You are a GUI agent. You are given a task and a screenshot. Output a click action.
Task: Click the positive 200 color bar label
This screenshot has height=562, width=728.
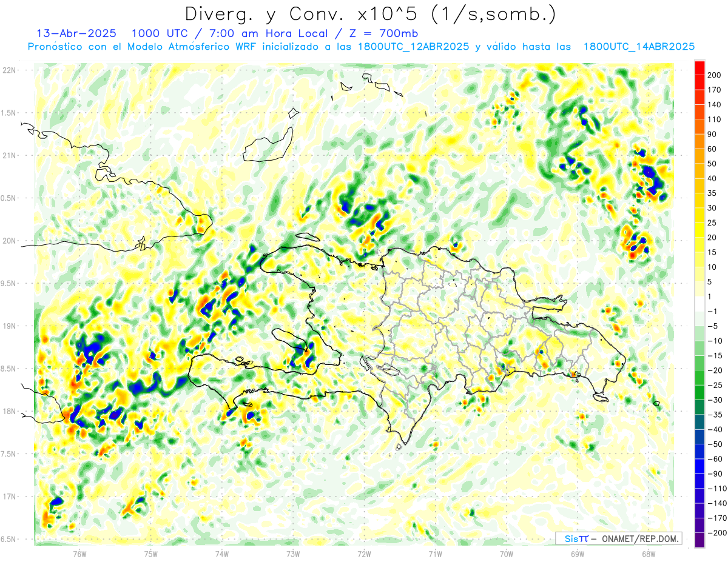tap(715, 75)
